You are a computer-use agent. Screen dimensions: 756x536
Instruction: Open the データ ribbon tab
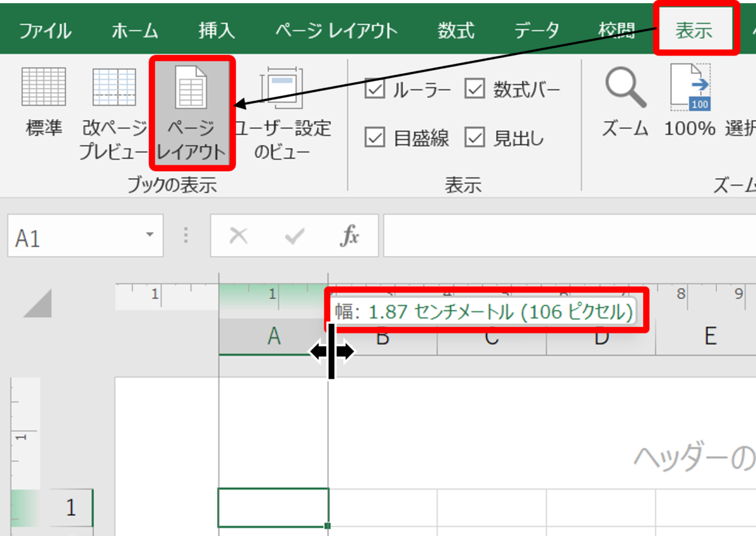[x=536, y=30]
